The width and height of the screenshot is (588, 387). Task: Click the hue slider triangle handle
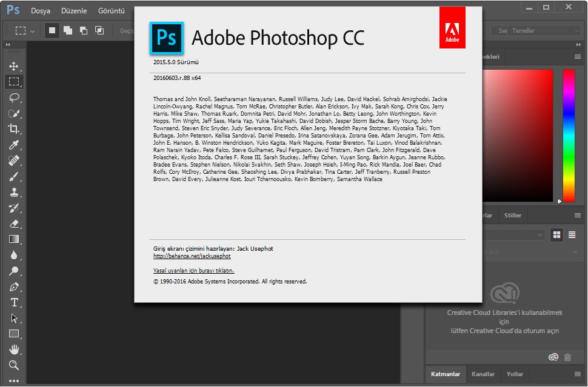coord(560,202)
